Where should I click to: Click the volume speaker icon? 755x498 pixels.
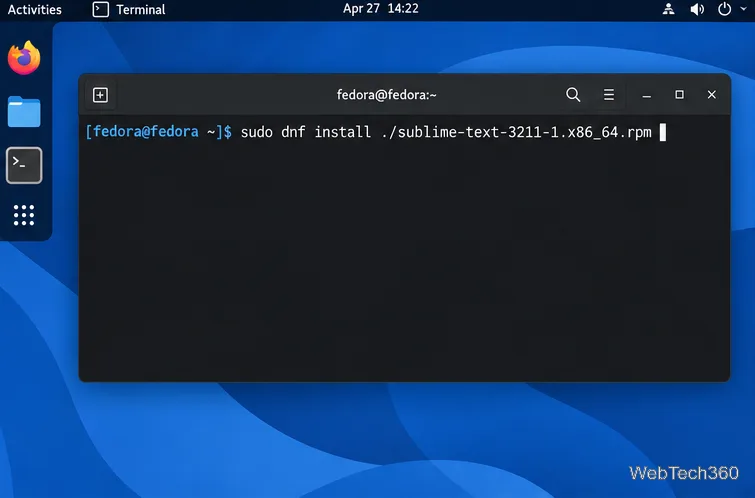[x=697, y=9]
